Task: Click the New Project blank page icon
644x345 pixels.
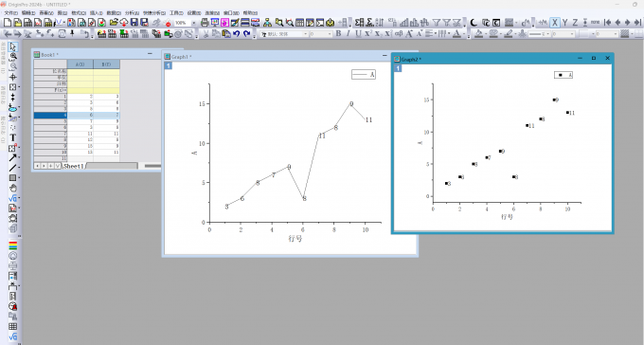Action: coord(8,23)
